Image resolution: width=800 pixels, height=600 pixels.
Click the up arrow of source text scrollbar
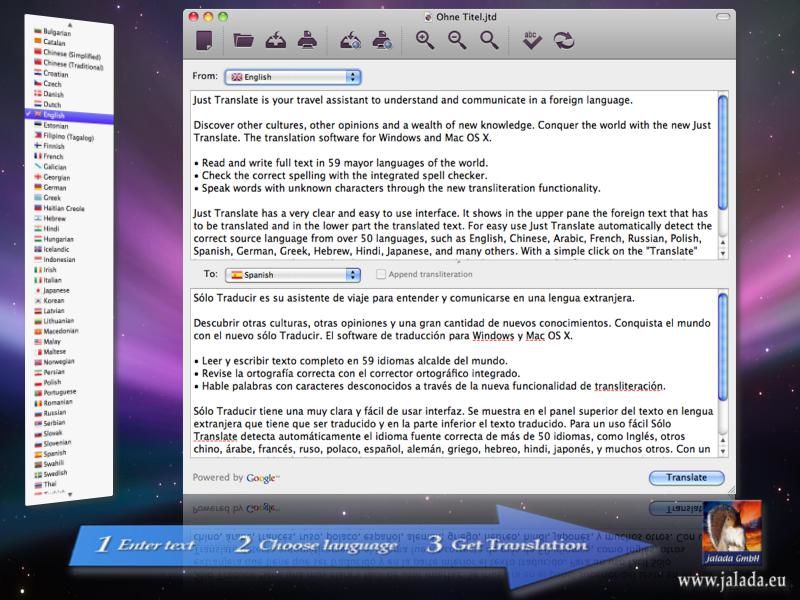tap(722, 242)
